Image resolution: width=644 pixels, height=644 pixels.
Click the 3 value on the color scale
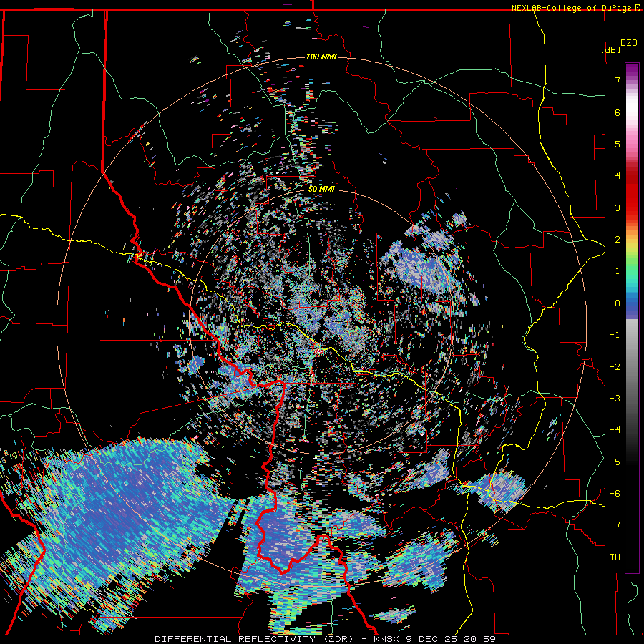618,208
